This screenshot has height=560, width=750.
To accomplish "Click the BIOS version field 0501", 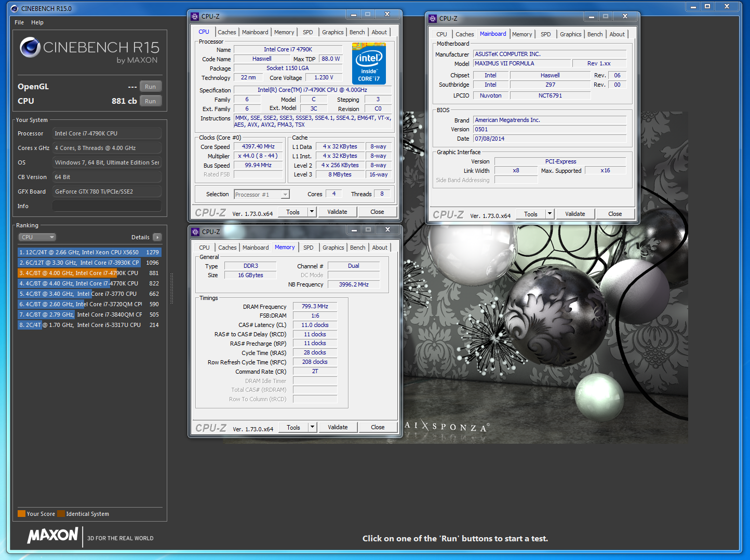I will [x=550, y=129].
